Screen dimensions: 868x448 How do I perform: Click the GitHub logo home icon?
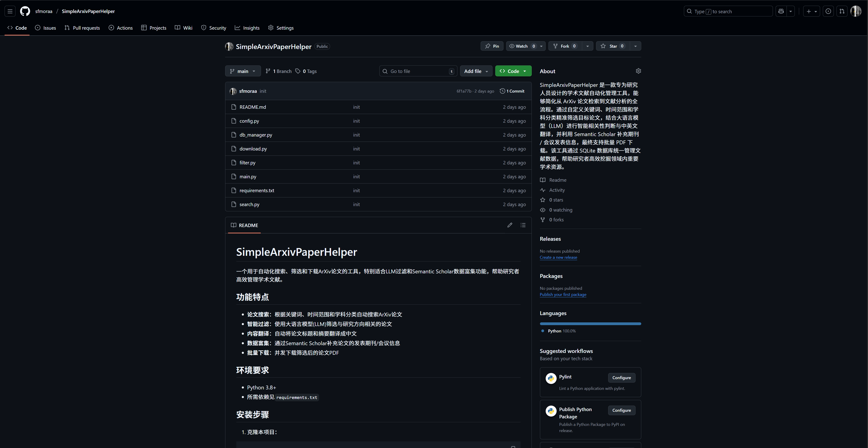(x=25, y=11)
